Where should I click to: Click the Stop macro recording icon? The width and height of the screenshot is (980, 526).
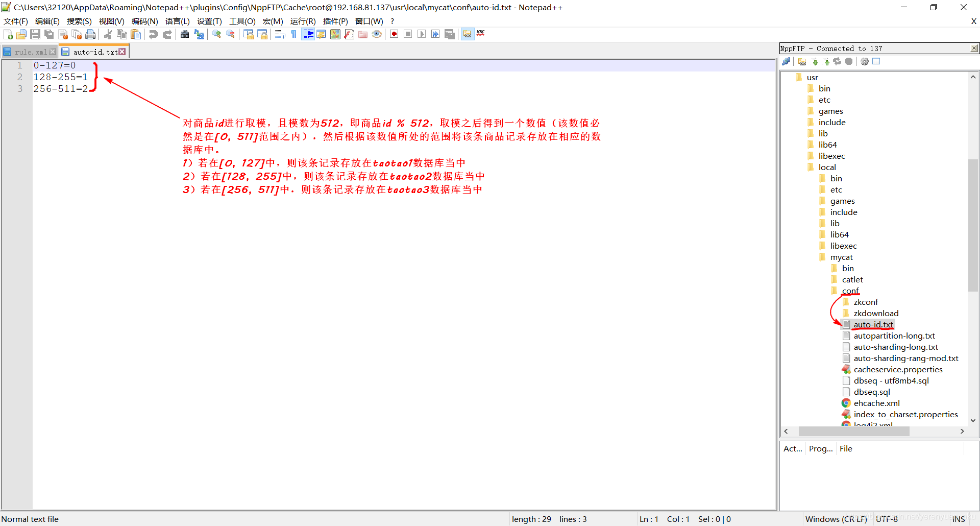(x=408, y=34)
